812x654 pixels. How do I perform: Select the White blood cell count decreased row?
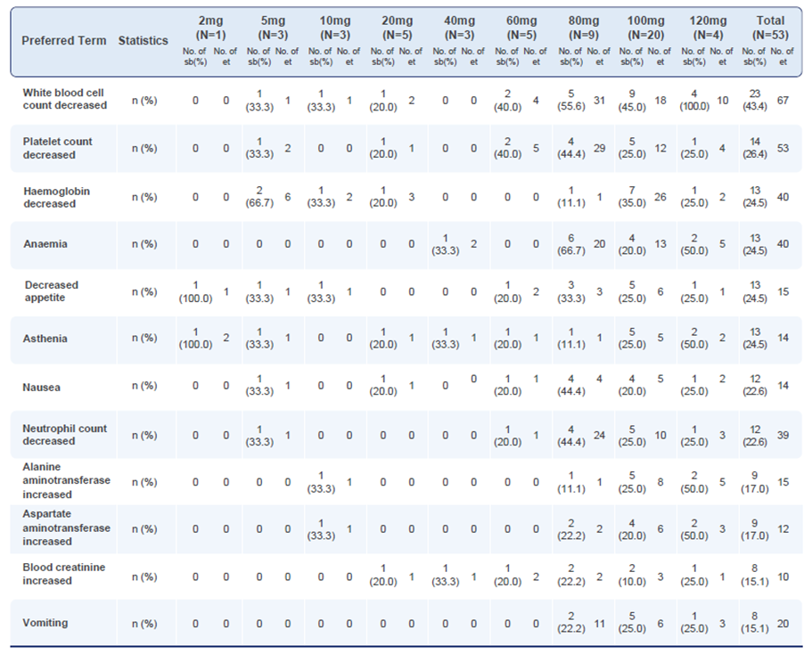tap(65, 99)
